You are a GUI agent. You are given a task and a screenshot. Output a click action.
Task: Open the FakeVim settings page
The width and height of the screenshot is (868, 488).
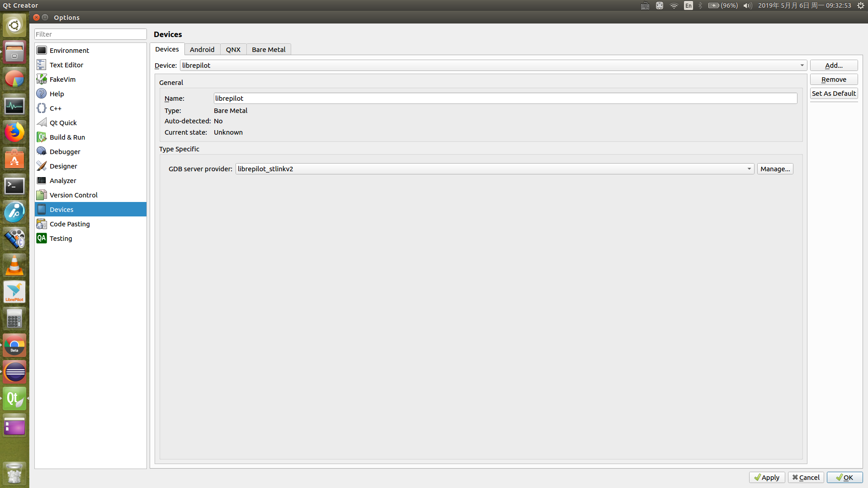62,79
